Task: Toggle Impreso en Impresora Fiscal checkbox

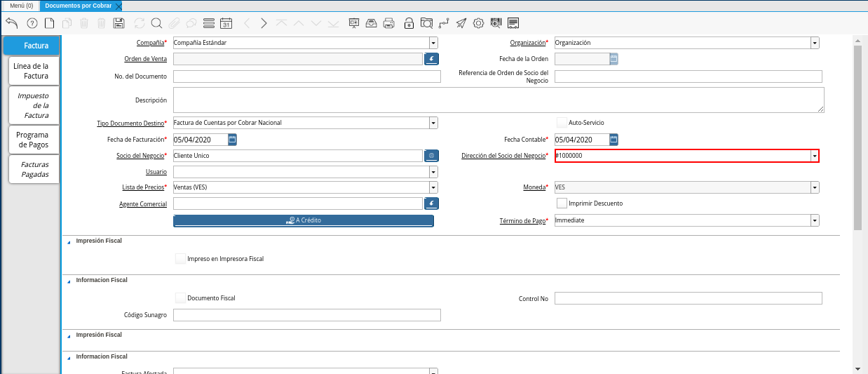Action: coord(180,259)
